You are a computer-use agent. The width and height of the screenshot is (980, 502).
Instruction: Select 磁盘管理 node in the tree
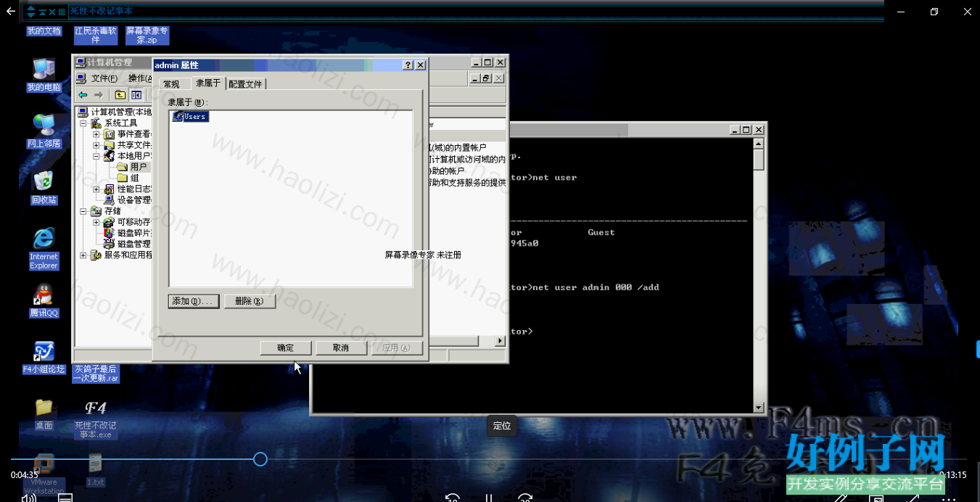128,244
